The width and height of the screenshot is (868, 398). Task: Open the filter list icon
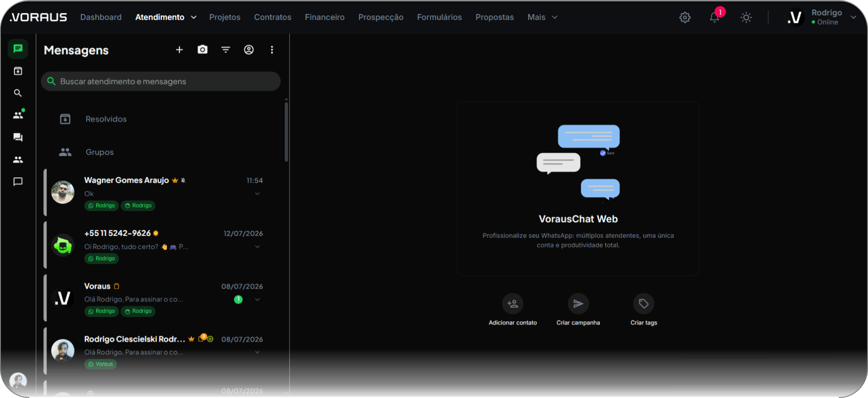226,50
